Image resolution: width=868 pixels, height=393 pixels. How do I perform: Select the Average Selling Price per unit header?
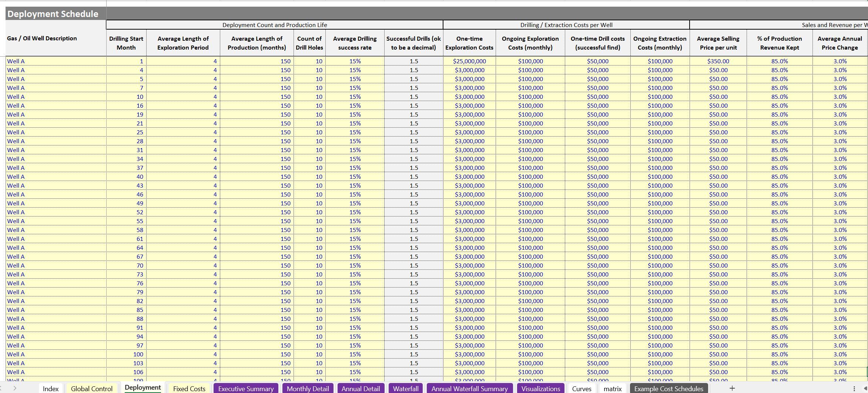point(718,43)
